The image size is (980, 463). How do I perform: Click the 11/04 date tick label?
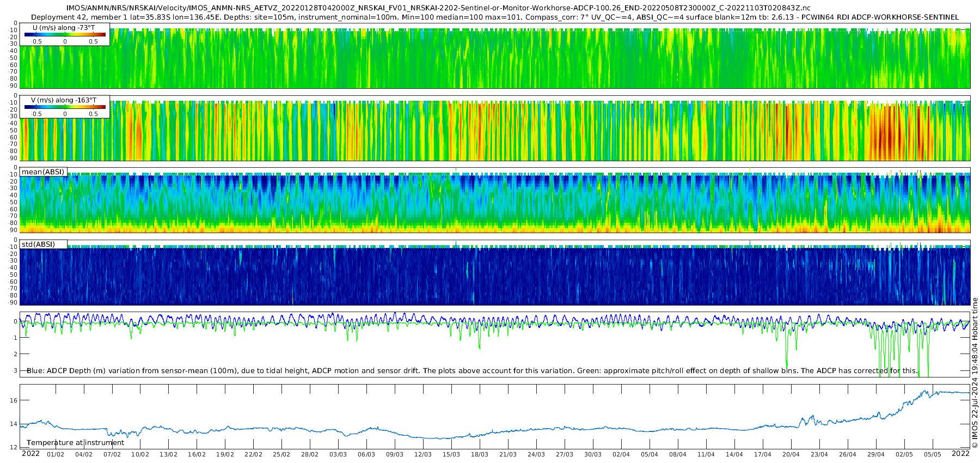707,454
